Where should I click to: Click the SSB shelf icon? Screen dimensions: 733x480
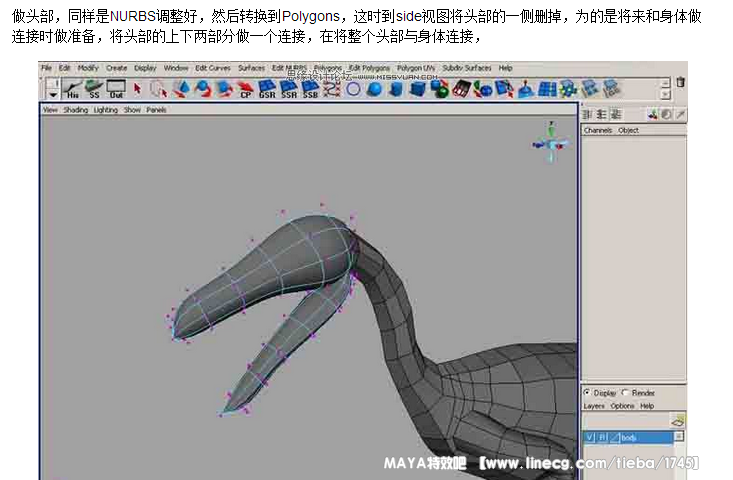point(310,89)
